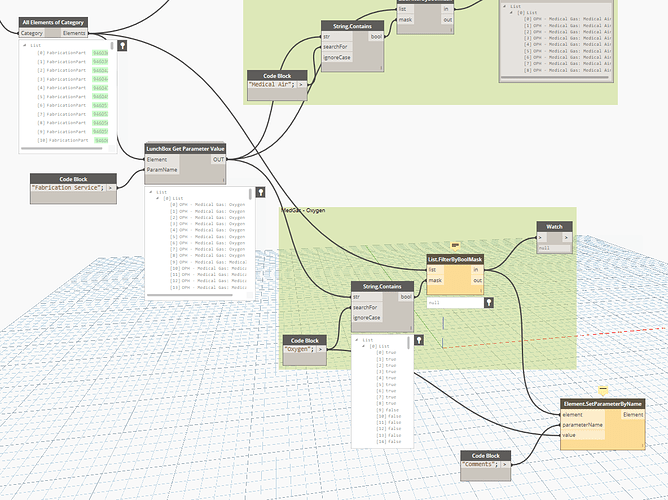Image resolution: width=668 pixels, height=500 pixels.
Task: Select "[9] false" row in String.Contains preview
Action: tap(387, 410)
